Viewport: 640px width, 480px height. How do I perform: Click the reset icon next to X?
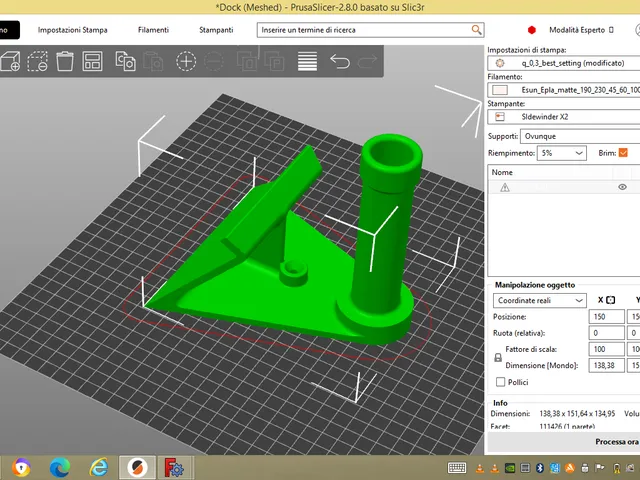coord(611,300)
